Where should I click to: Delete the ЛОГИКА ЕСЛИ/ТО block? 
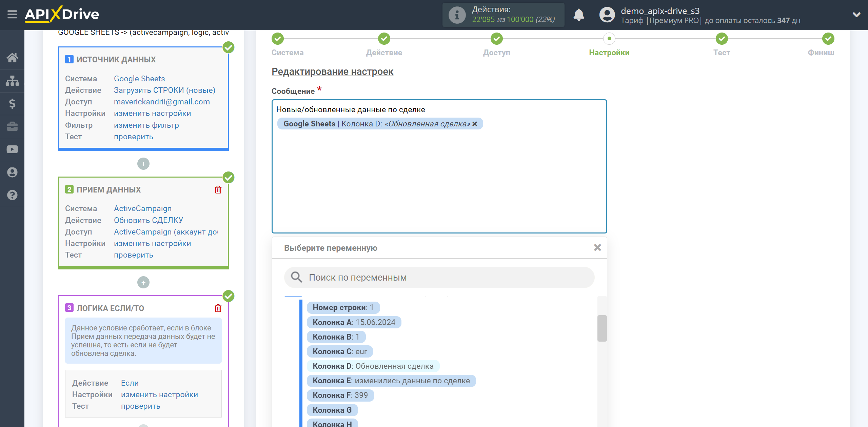218,308
